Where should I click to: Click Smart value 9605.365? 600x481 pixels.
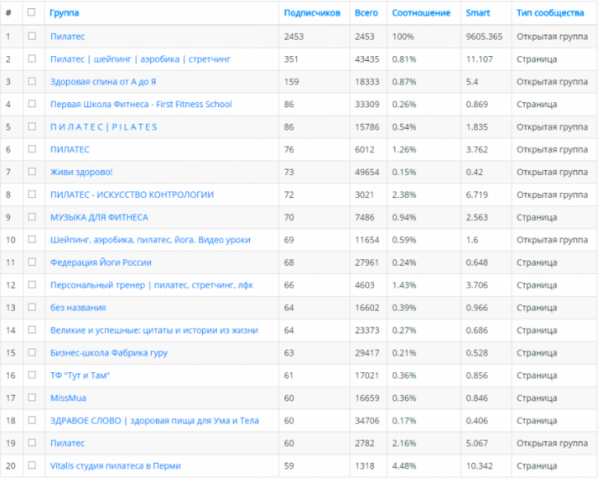pos(484,37)
